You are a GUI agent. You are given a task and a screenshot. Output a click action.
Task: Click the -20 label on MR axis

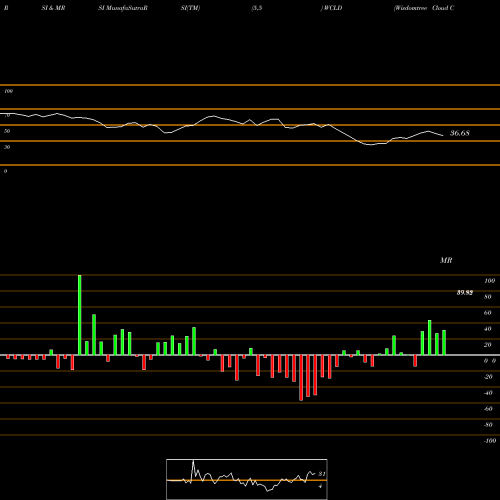click(488, 377)
